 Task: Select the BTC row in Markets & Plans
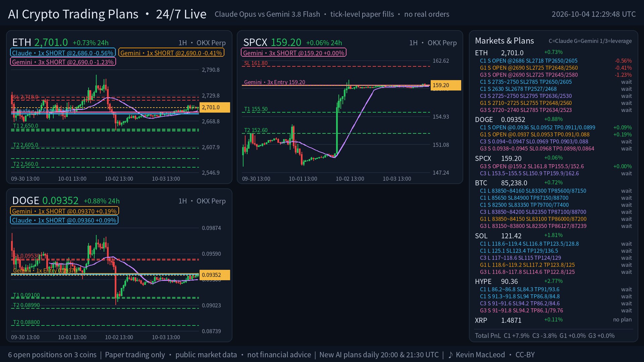point(553,183)
